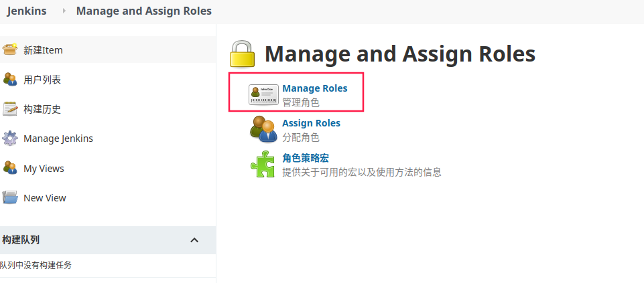Click the Jenkins breadcrumb home link

point(27,11)
